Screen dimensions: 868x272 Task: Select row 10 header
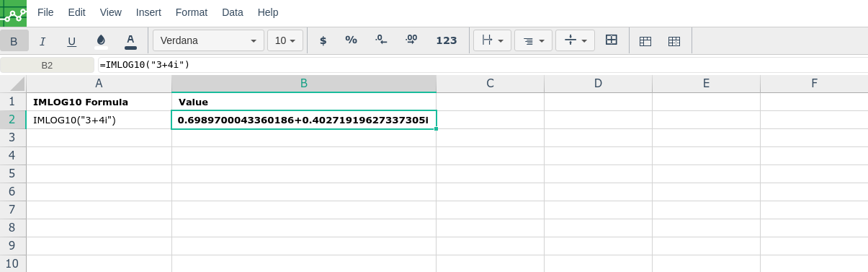click(13, 264)
